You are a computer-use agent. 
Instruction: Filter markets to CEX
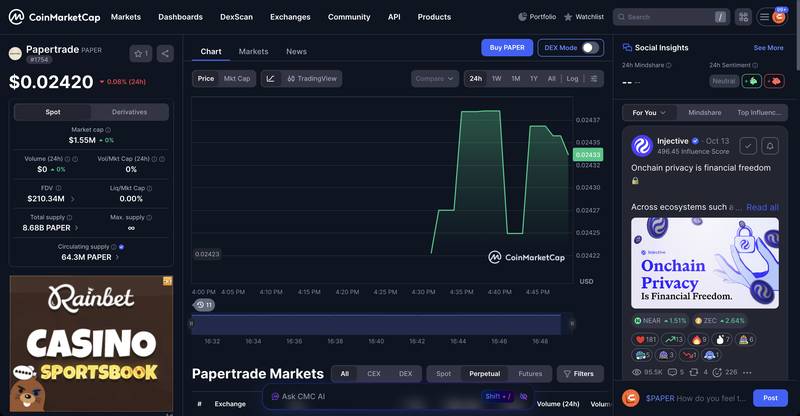pos(374,374)
